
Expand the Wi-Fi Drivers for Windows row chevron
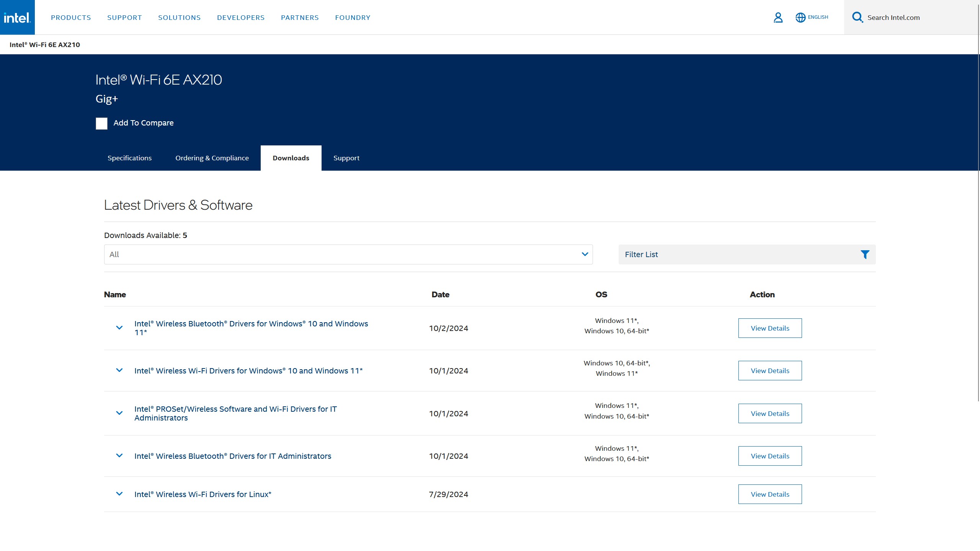coord(119,370)
